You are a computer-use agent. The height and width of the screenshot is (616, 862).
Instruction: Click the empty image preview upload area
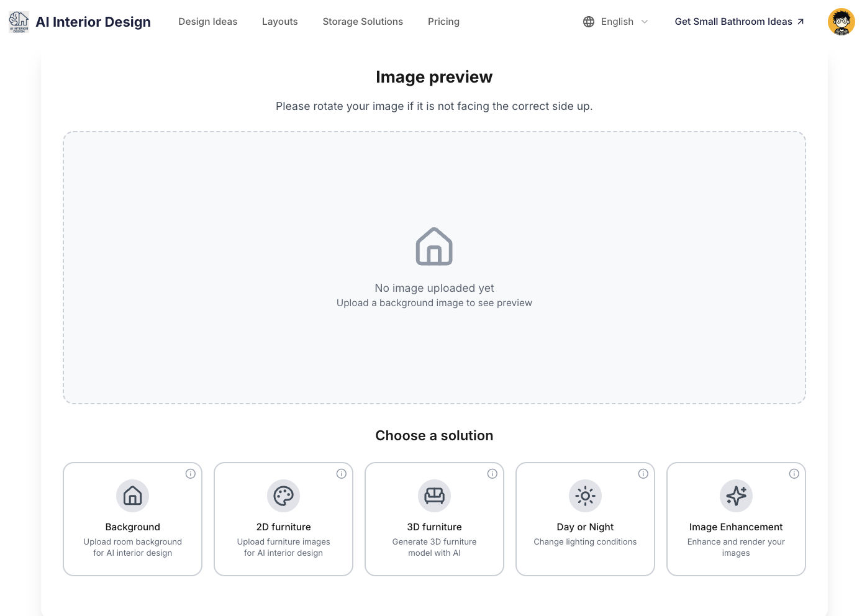click(x=434, y=268)
